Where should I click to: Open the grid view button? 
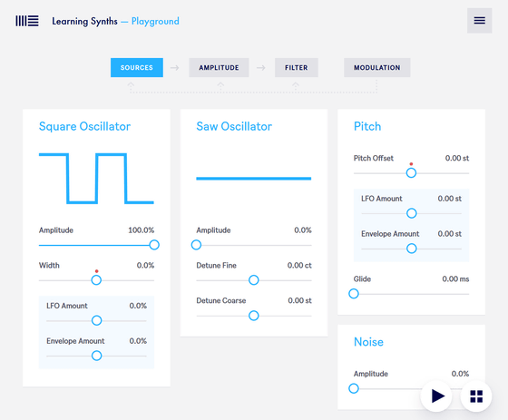pos(476,396)
